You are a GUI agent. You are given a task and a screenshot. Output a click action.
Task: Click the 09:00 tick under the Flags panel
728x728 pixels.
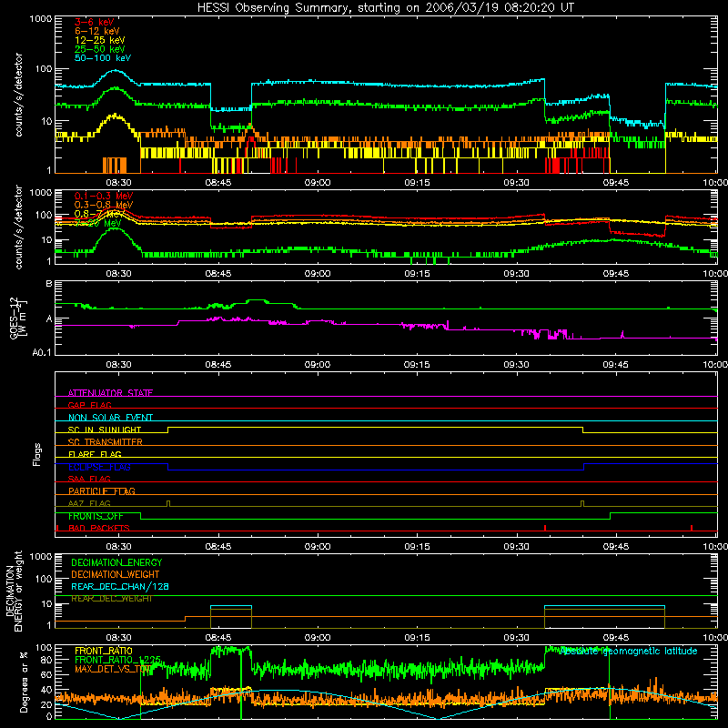tap(318, 547)
